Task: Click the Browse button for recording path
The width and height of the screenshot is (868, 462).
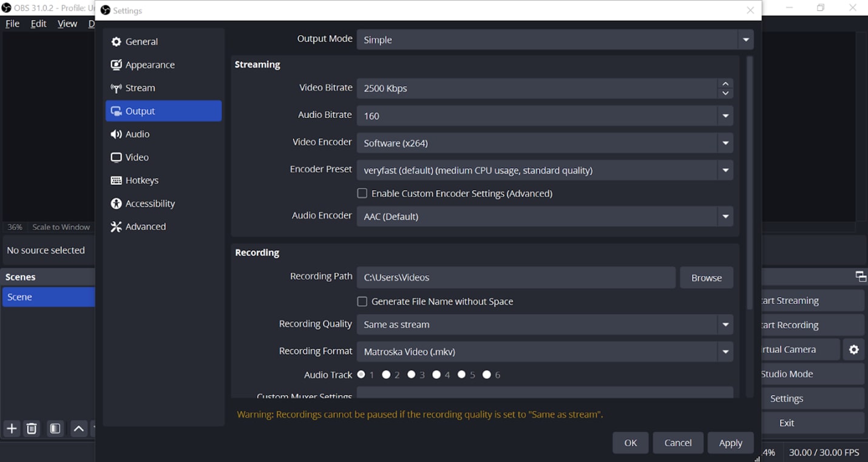Action: (706, 277)
